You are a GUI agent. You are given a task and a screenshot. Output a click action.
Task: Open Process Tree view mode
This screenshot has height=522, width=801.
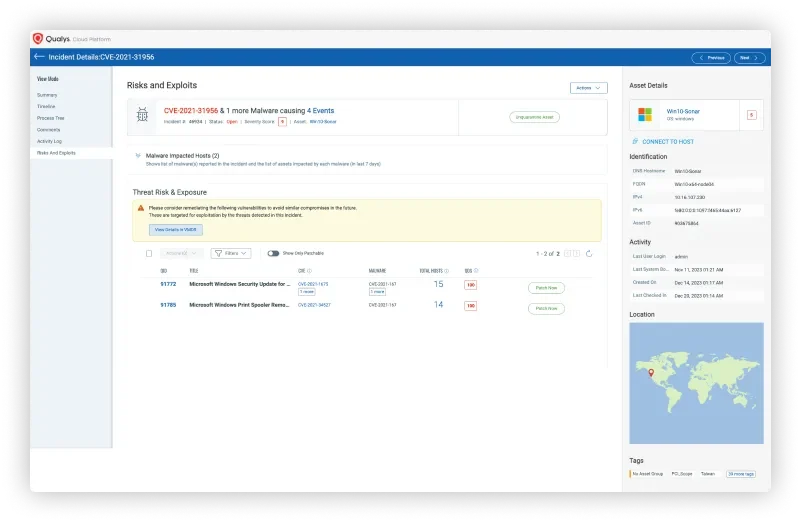[51, 118]
